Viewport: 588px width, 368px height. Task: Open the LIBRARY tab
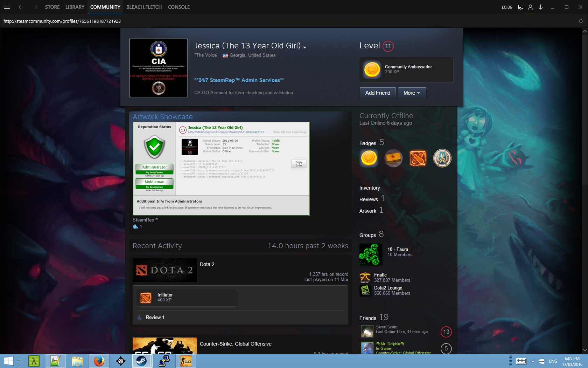[x=75, y=7]
